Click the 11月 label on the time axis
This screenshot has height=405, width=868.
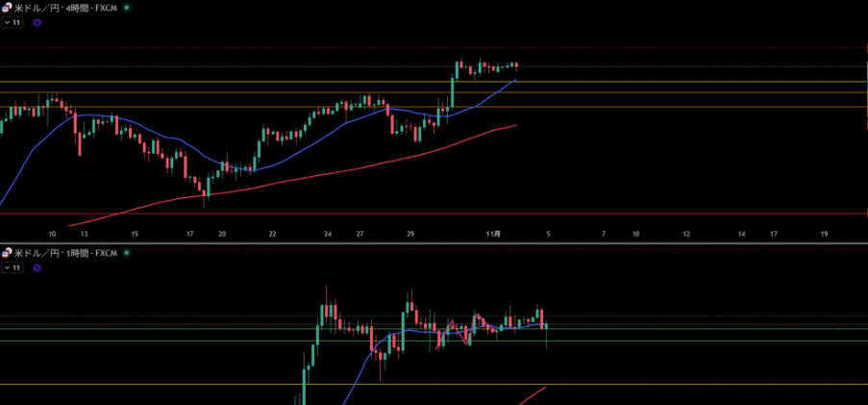click(x=493, y=234)
